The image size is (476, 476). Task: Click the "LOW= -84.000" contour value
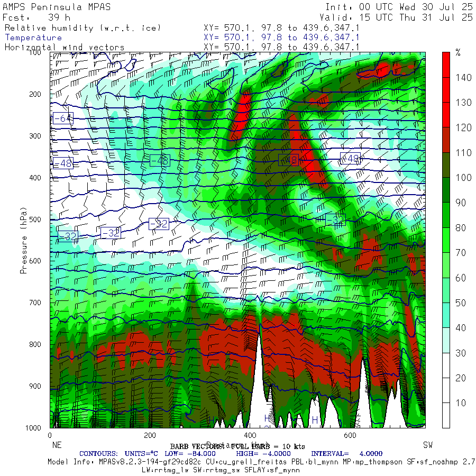coord(190,454)
